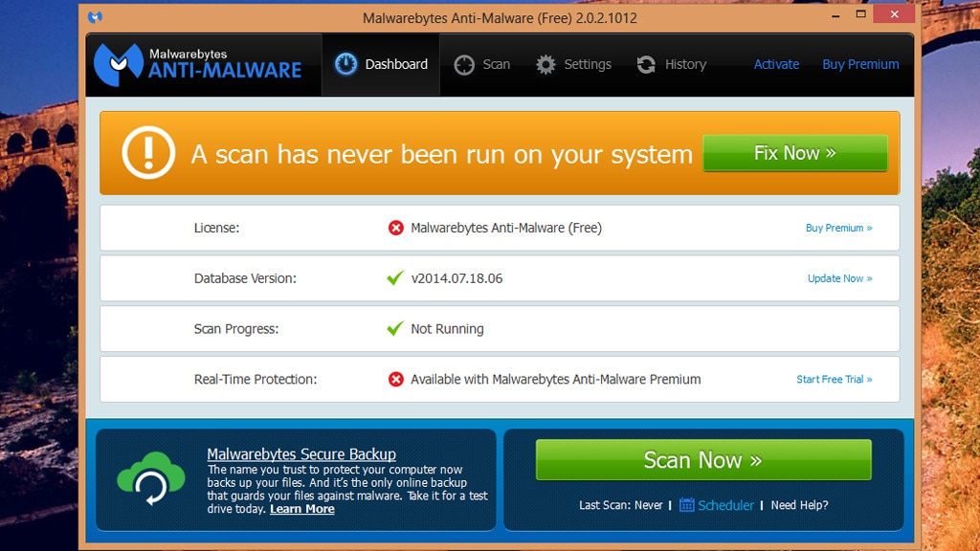Image resolution: width=980 pixels, height=551 pixels.
Task: Click the red X icon beside License
Action: 395,228
